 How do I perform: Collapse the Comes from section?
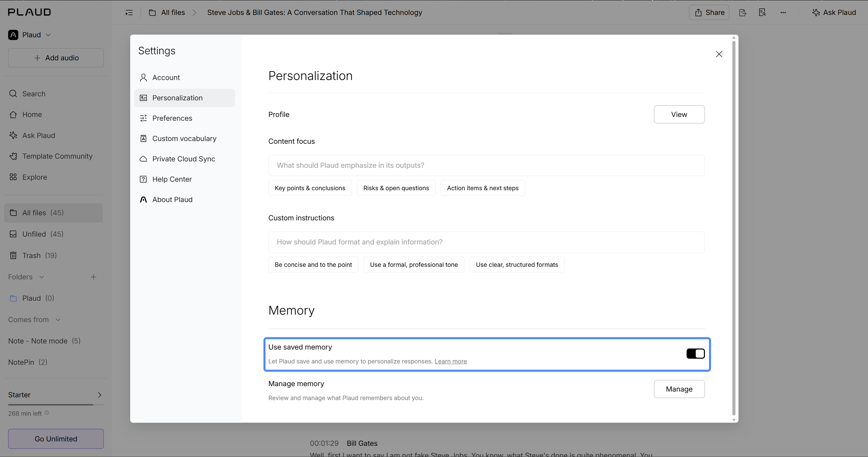click(58, 320)
